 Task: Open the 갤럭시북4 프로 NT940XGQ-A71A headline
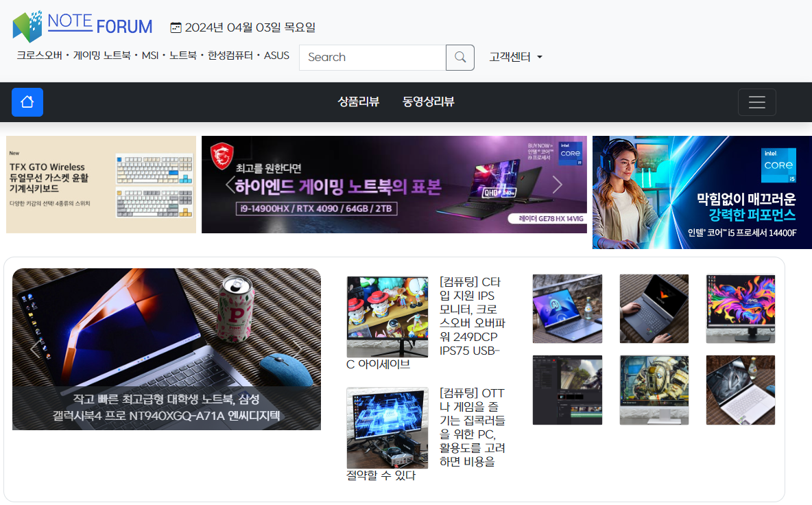pos(167,408)
